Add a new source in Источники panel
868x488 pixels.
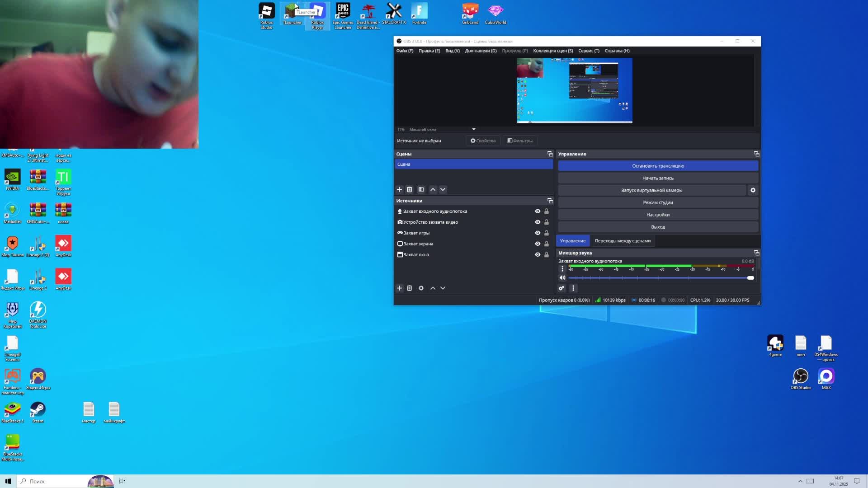click(399, 288)
